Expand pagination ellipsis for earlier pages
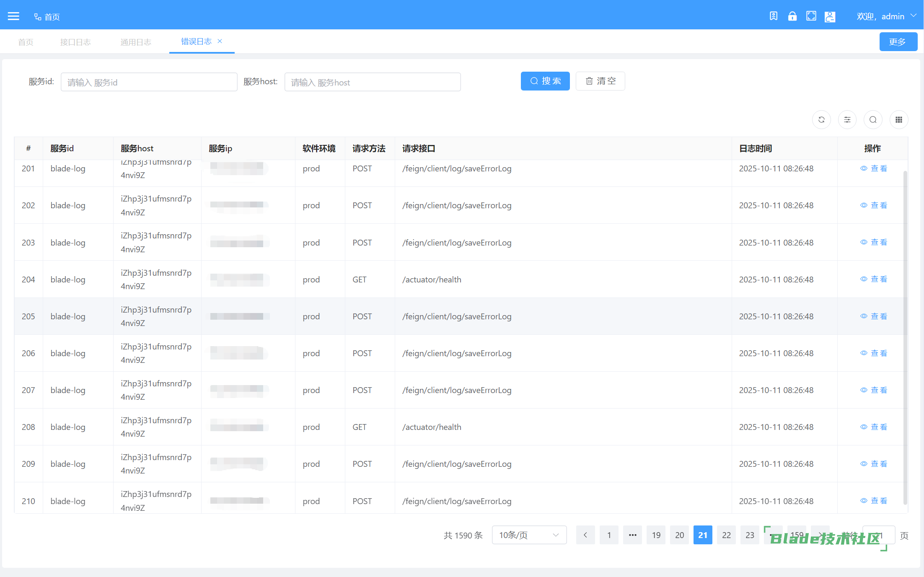 click(x=632, y=535)
